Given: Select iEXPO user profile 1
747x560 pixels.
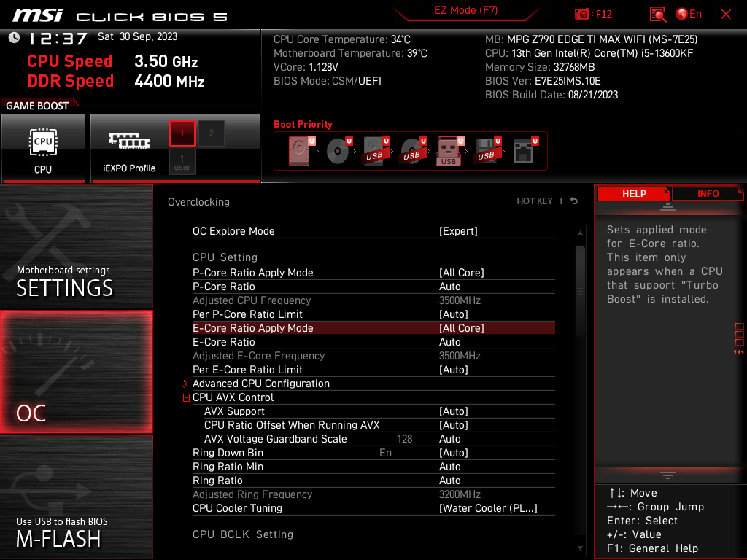Looking at the screenshot, I should (182, 163).
